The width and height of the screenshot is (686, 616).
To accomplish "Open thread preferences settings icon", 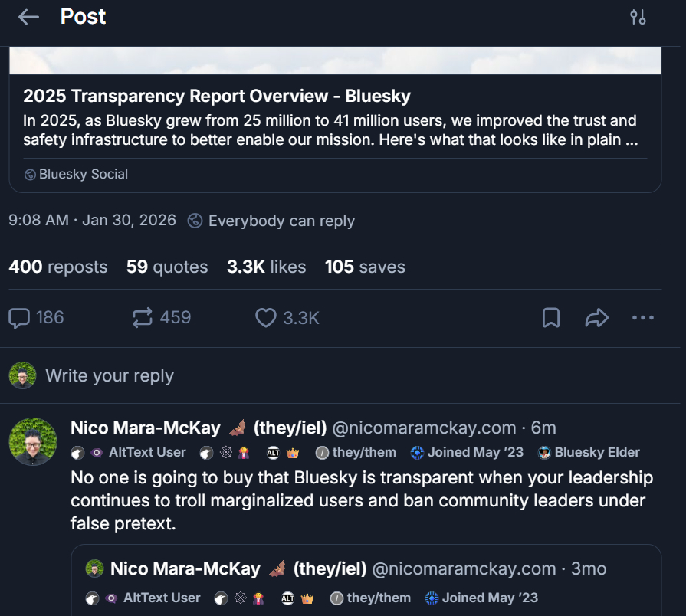I will coord(638,17).
